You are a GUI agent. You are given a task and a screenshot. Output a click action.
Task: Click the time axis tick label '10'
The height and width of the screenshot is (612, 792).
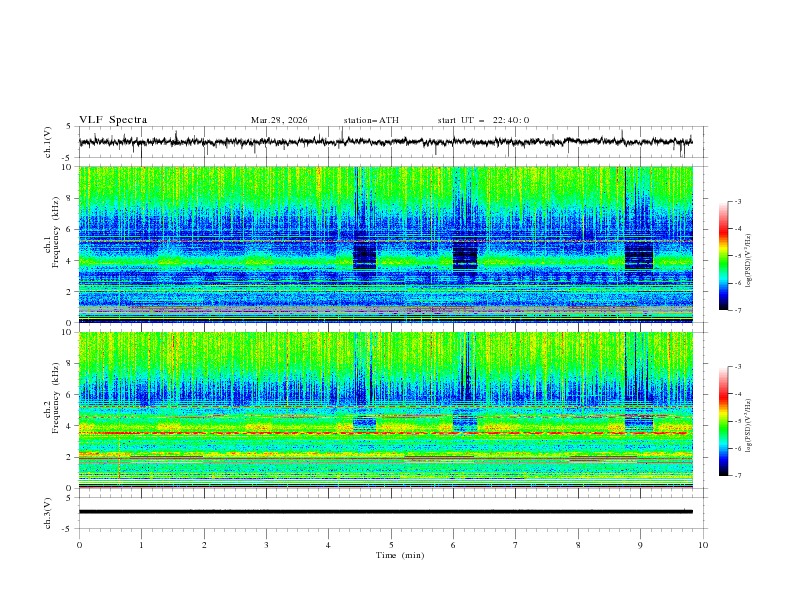coord(703,545)
